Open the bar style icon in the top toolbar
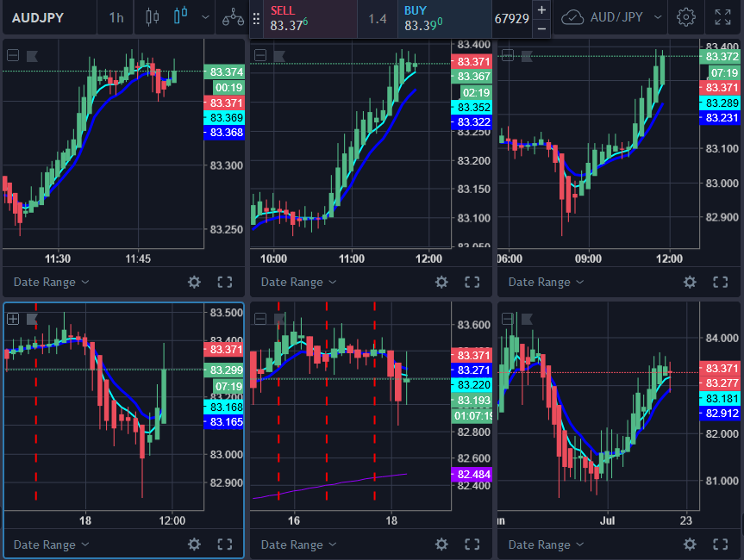Image resolution: width=744 pixels, height=560 pixels. click(153, 17)
